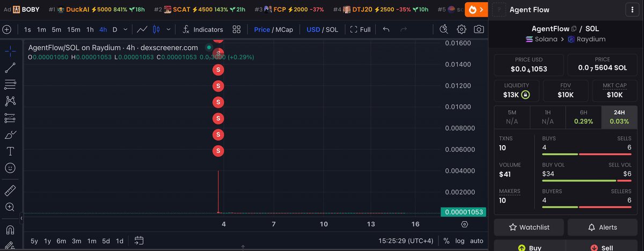Open chart settings gear
The width and height of the screenshot is (644, 251).
click(x=462, y=30)
